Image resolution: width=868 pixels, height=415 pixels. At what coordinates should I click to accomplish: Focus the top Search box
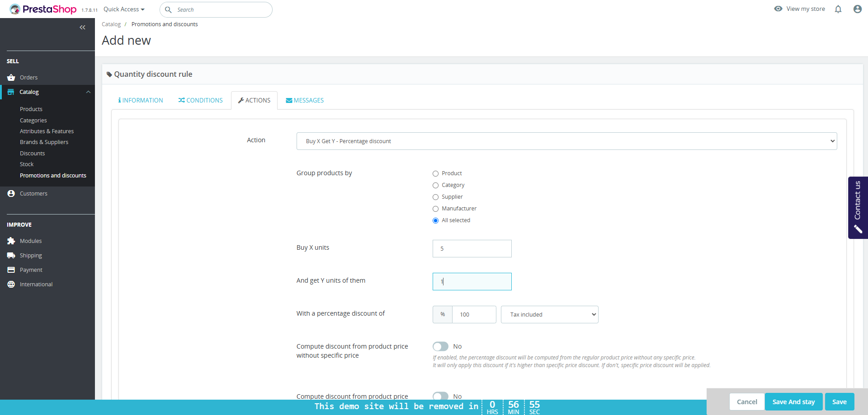pyautogui.click(x=216, y=9)
